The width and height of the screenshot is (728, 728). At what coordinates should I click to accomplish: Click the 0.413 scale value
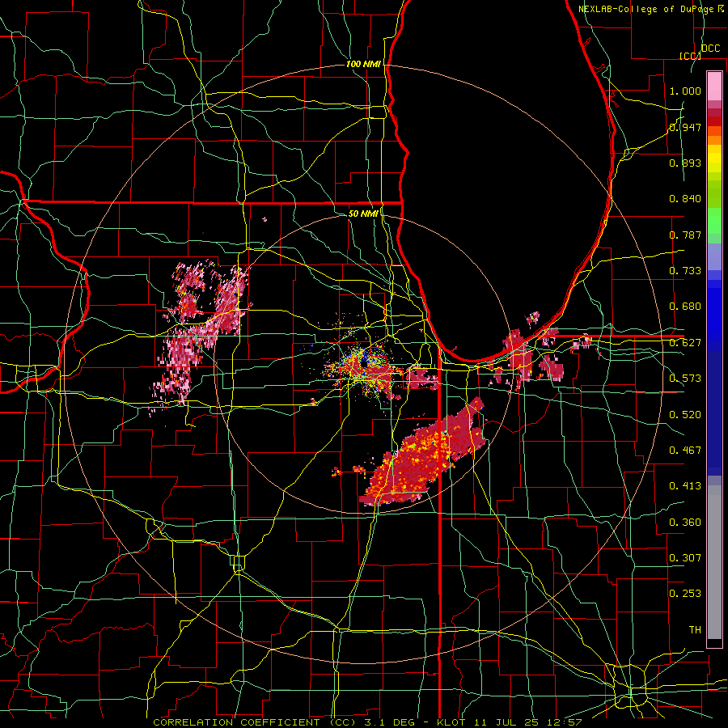click(685, 486)
